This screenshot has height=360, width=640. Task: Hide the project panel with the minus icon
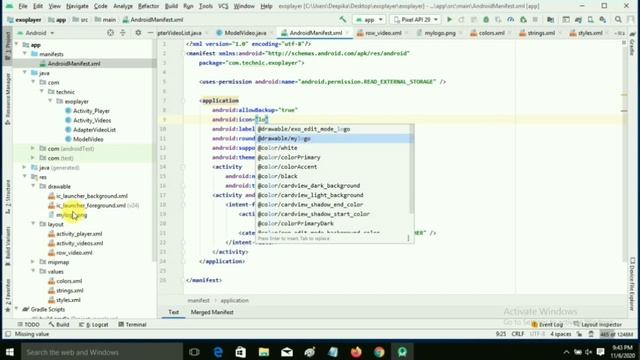coord(150,33)
